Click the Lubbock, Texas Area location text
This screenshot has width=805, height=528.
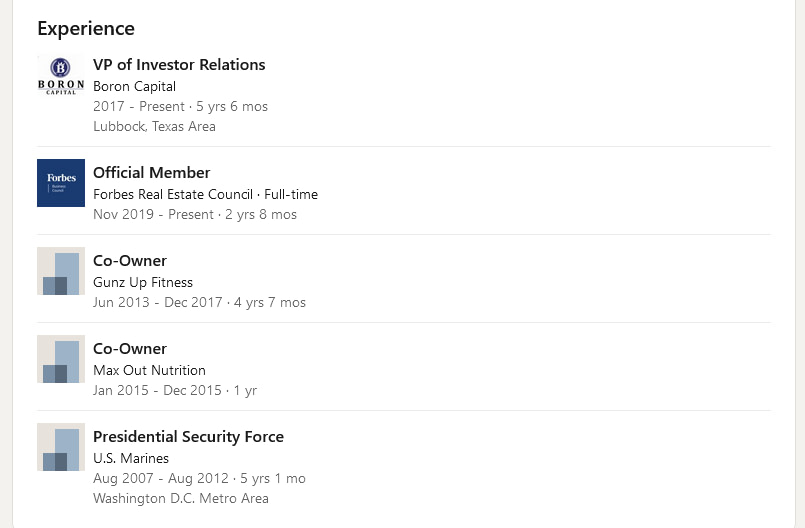coord(155,126)
